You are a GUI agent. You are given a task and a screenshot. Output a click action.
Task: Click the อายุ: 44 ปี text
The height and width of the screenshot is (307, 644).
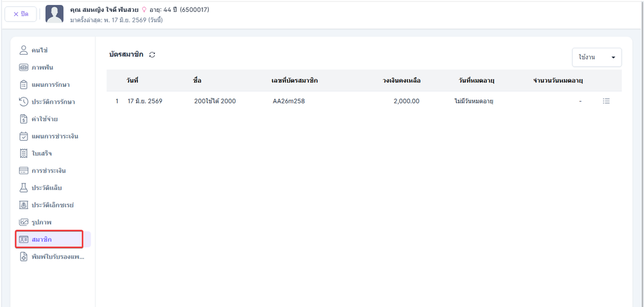[163, 10]
